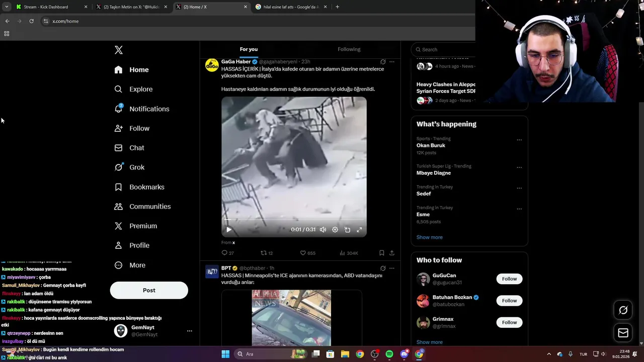The width and height of the screenshot is (644, 362).
Task: Show more under What's happening
Action: pyautogui.click(x=430, y=237)
